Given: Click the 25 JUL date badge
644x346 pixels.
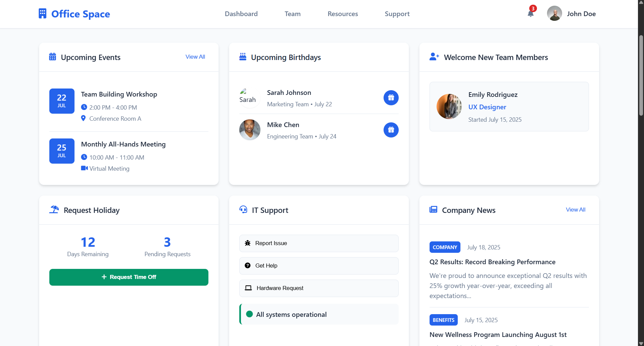Looking at the screenshot, I should [62, 151].
